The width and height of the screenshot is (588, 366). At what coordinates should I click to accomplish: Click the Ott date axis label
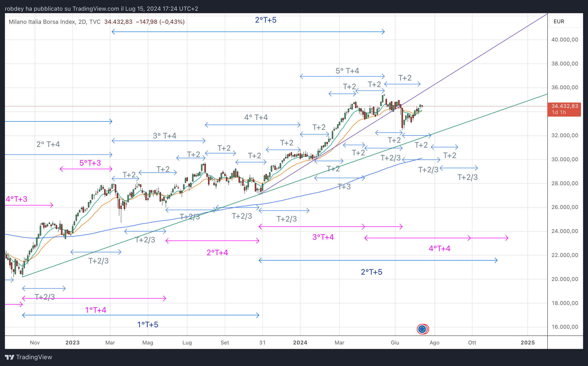[472, 342]
